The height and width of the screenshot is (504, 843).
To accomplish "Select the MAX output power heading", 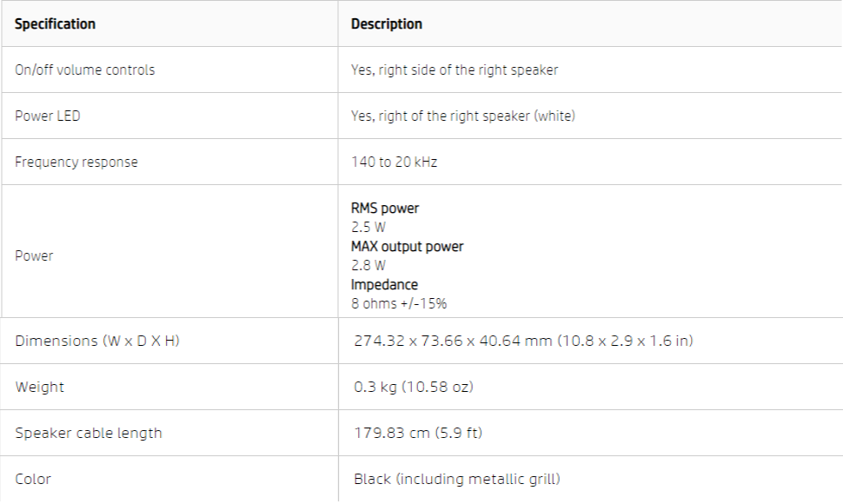I will pyautogui.click(x=407, y=247).
